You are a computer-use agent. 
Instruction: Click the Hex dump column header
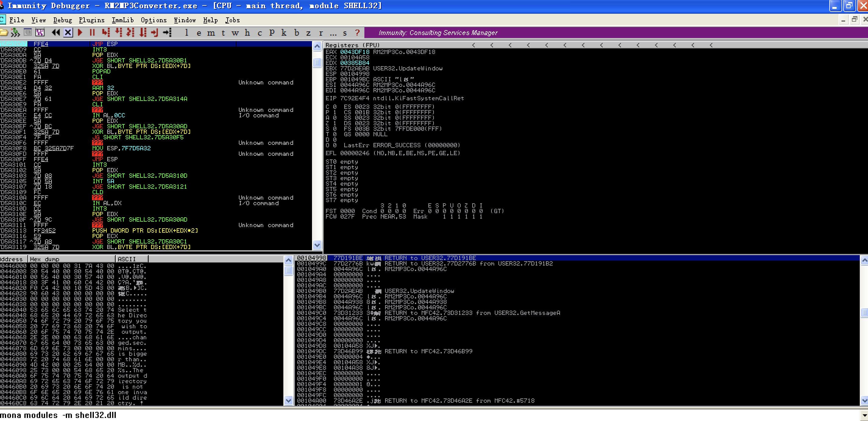72,259
